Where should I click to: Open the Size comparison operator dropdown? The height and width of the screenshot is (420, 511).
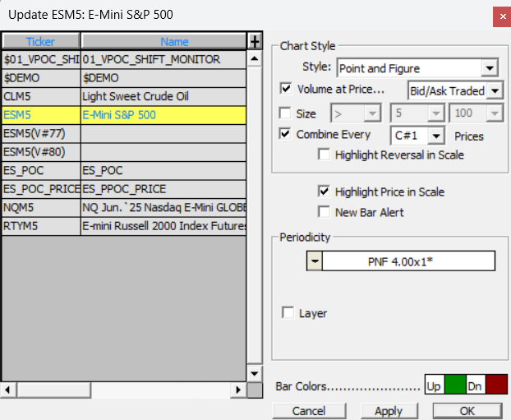(372, 113)
